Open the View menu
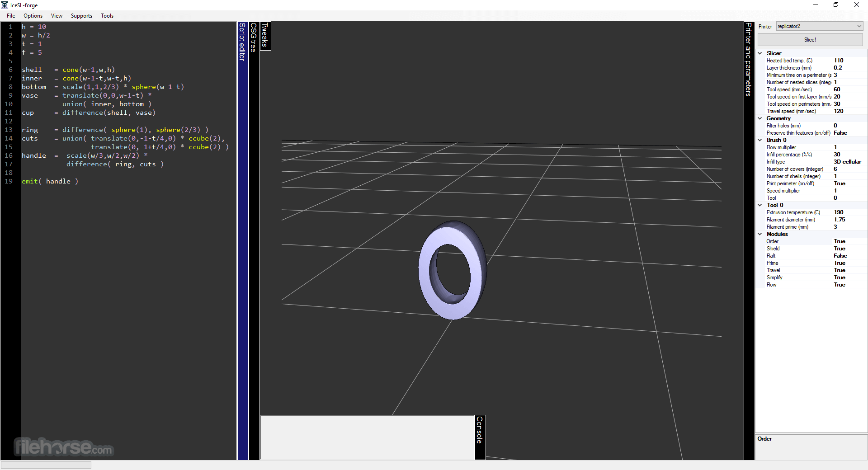The height and width of the screenshot is (470, 868). (57, 16)
